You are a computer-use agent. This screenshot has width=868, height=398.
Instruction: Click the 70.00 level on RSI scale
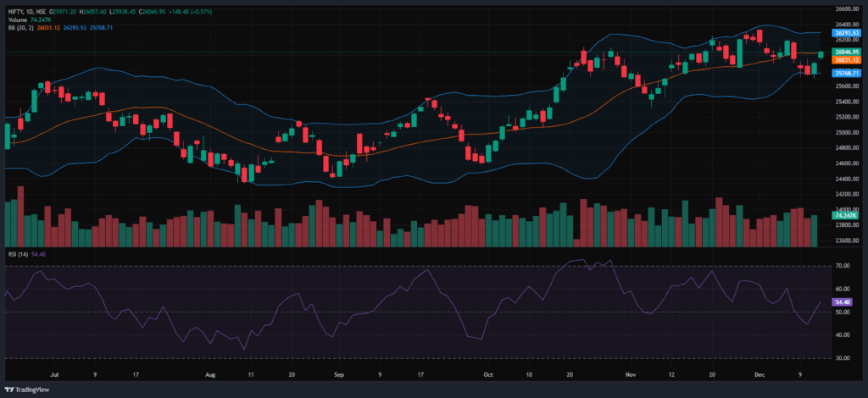tap(842, 266)
